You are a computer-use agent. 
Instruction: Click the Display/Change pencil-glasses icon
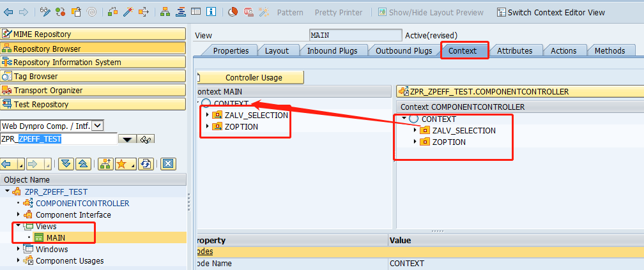coord(45,12)
